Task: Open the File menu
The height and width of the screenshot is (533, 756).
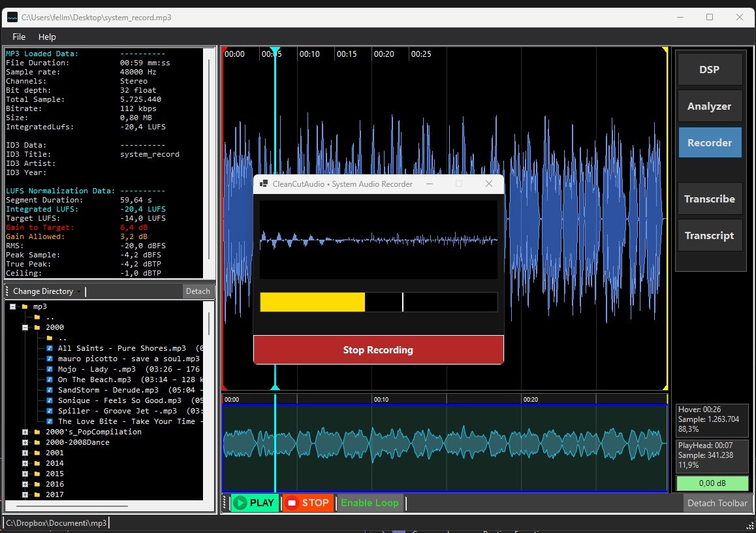Action: [x=18, y=37]
